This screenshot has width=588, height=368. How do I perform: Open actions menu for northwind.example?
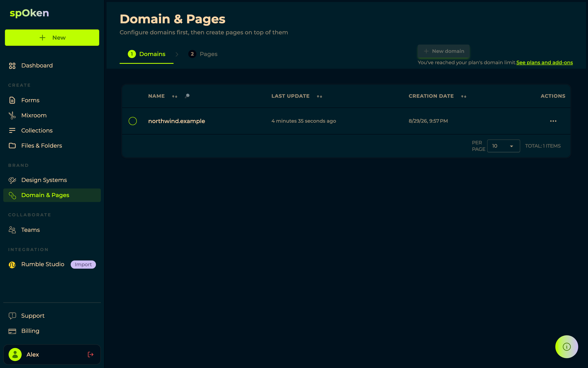(x=553, y=121)
